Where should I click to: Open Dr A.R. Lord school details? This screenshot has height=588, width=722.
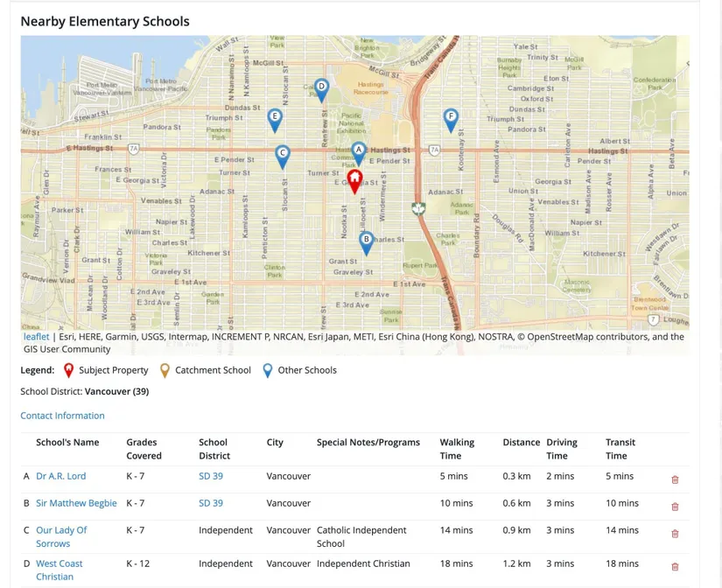click(60, 476)
